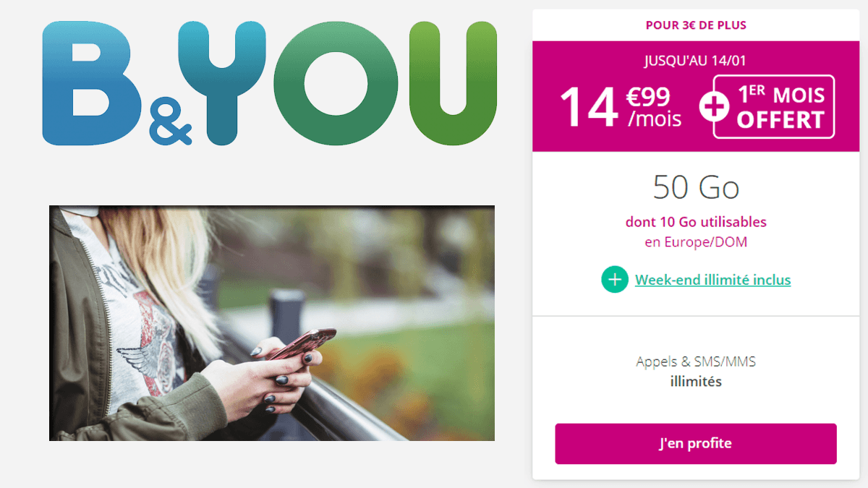Click the green plus circle icon

614,280
